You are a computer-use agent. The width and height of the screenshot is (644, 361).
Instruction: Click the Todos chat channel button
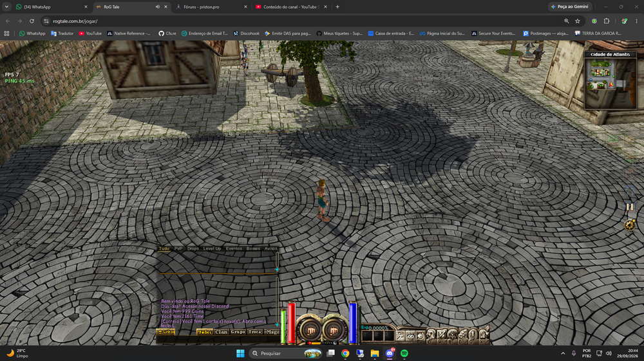(x=205, y=332)
